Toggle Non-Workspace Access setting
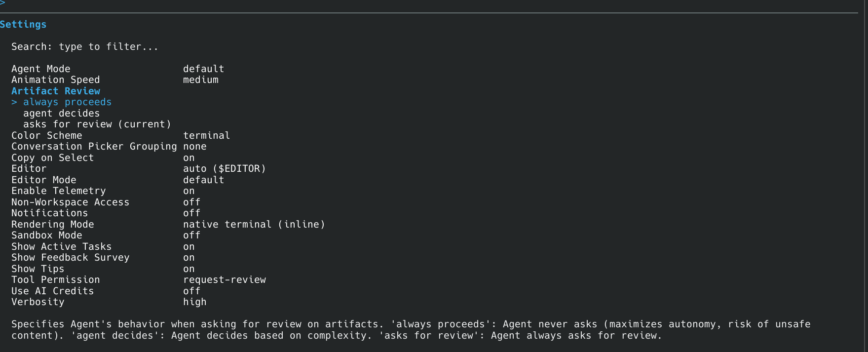This screenshot has height=352, width=868. coord(106,202)
